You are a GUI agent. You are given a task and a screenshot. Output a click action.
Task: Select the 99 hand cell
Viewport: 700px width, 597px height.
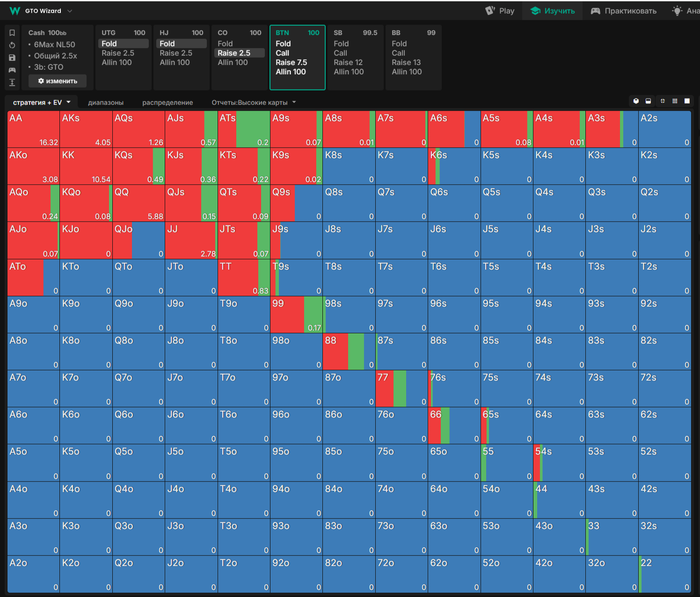point(296,315)
